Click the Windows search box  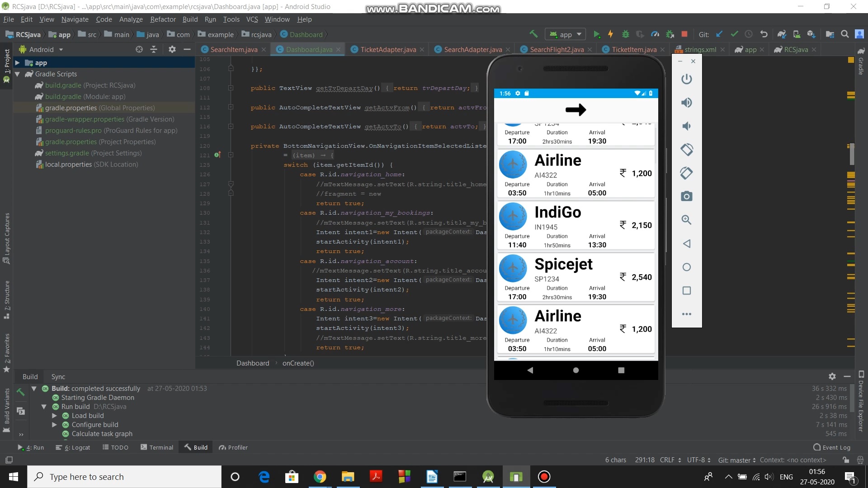(x=124, y=477)
